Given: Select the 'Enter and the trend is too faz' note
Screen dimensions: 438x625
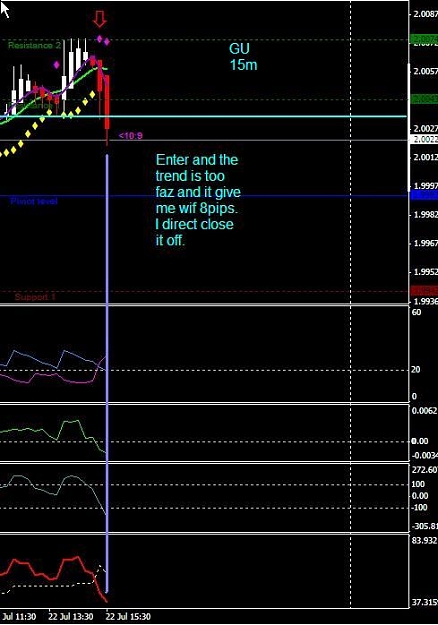Looking at the screenshot, I should [x=198, y=200].
